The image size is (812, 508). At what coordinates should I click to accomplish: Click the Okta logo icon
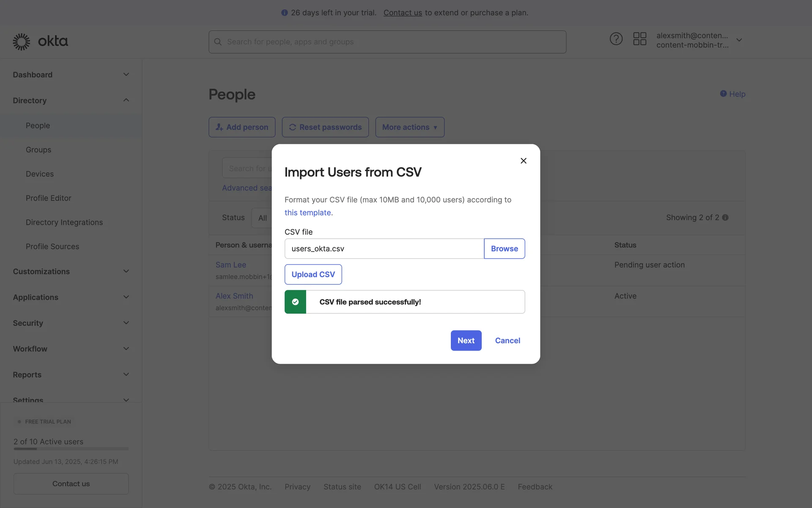click(21, 41)
